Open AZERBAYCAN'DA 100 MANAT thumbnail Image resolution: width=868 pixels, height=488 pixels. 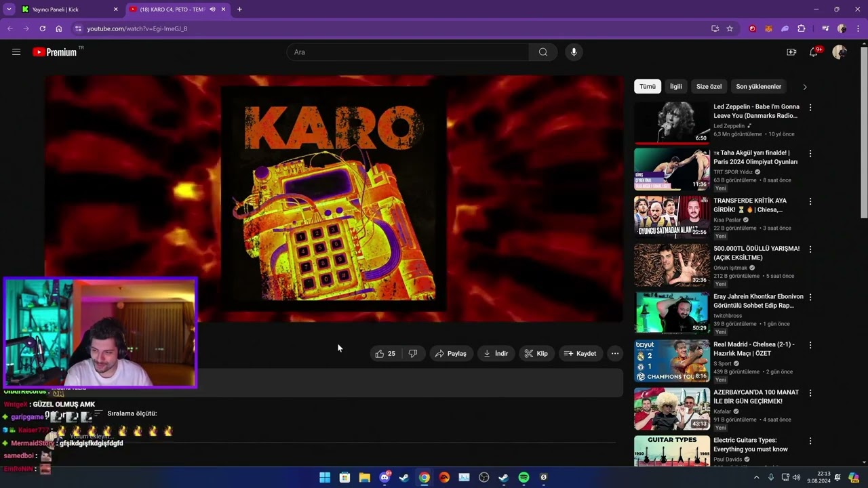[671, 409]
